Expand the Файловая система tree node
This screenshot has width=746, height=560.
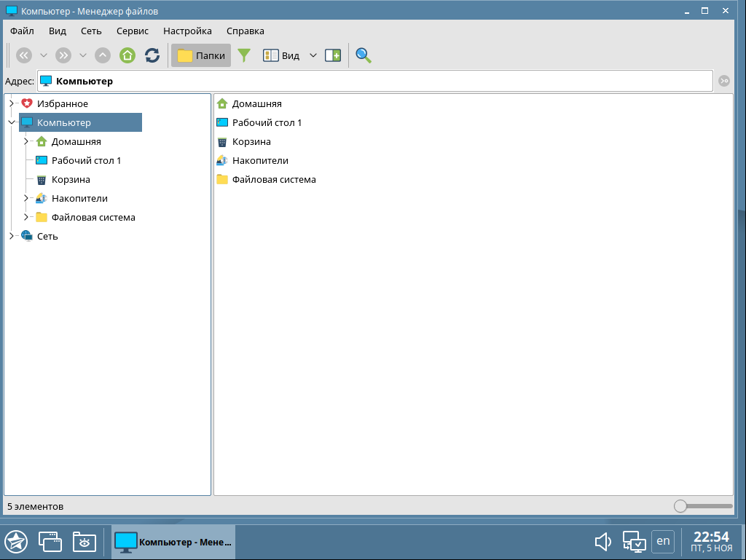tap(25, 217)
